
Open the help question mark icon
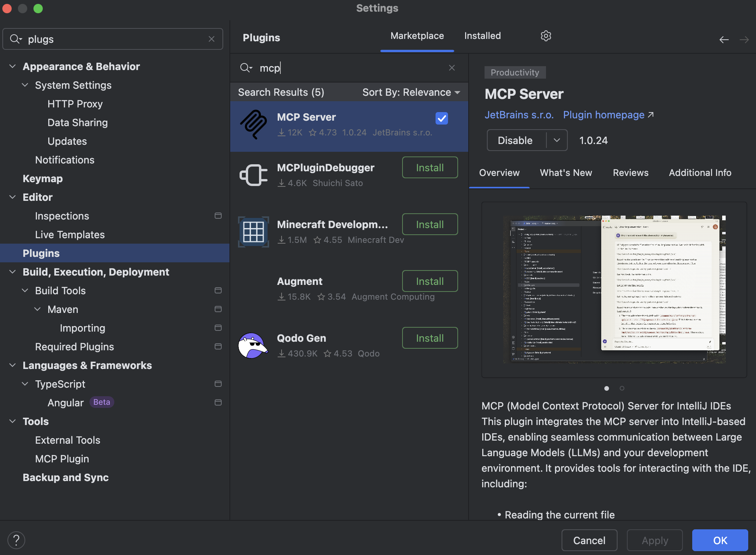(16, 540)
